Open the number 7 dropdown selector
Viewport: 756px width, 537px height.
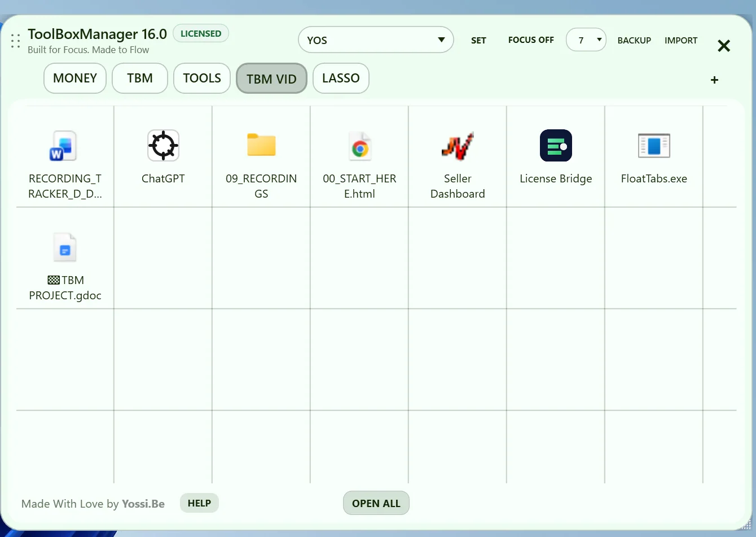pyautogui.click(x=586, y=40)
